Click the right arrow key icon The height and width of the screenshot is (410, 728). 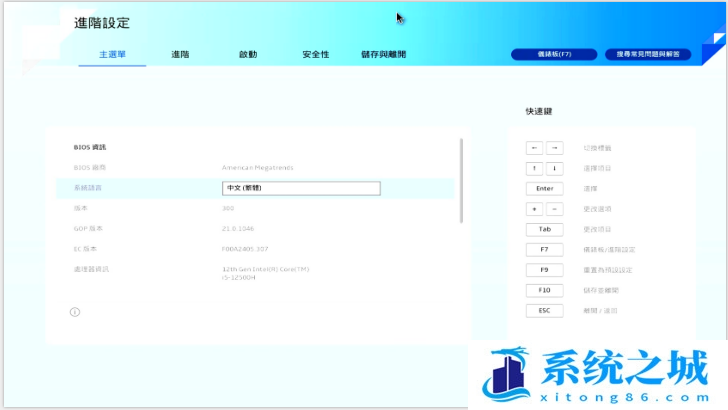pos(554,148)
